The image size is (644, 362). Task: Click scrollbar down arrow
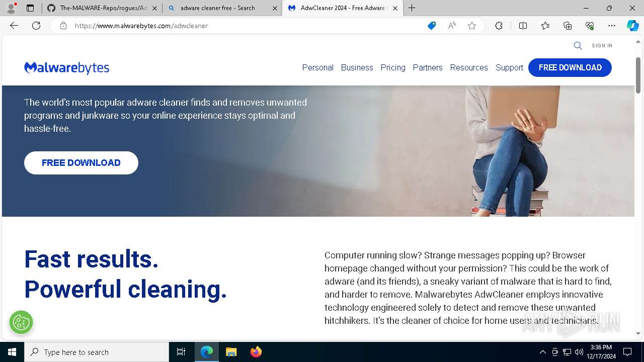click(638, 333)
